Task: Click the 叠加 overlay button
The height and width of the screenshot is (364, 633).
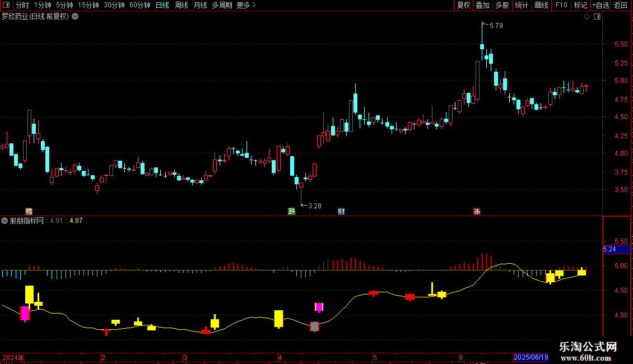Action: tap(482, 5)
